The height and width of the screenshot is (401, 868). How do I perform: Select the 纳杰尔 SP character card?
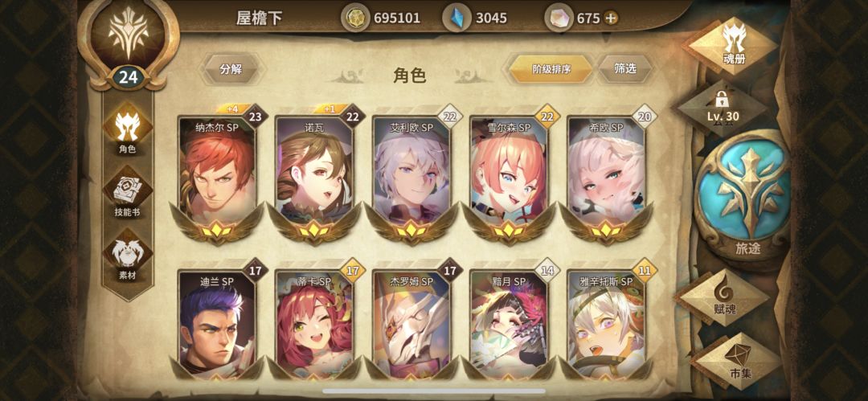tap(217, 176)
